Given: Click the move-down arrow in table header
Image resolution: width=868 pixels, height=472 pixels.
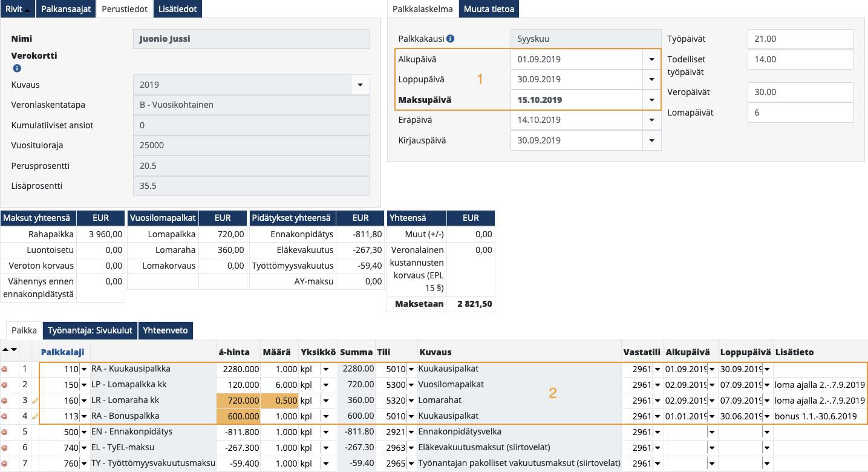Looking at the screenshot, I should [x=15, y=350].
